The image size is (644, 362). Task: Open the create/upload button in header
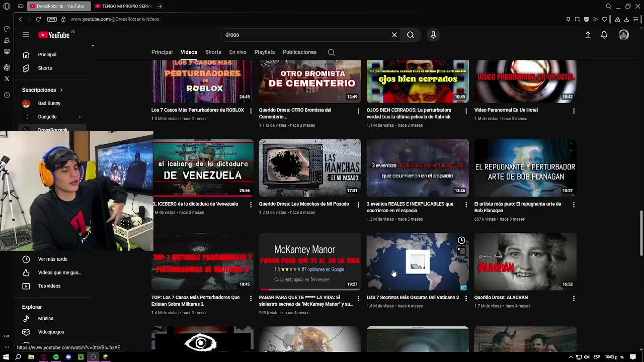pos(588,35)
